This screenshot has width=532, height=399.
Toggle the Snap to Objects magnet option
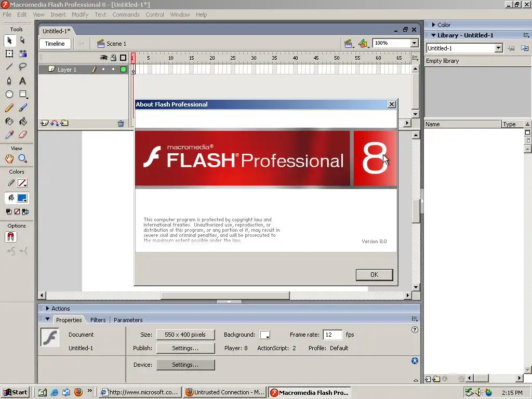pyautogui.click(x=10, y=237)
